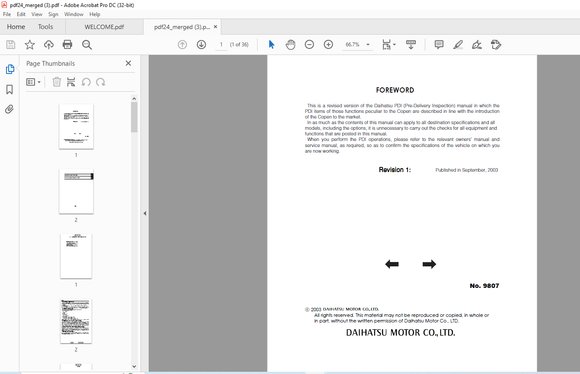Open the Sign menu

[53, 14]
